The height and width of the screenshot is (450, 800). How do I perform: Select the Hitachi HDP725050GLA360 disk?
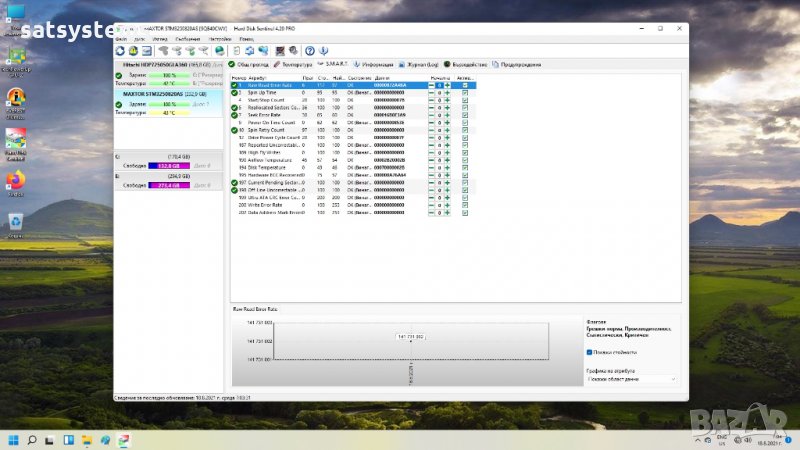(x=163, y=64)
